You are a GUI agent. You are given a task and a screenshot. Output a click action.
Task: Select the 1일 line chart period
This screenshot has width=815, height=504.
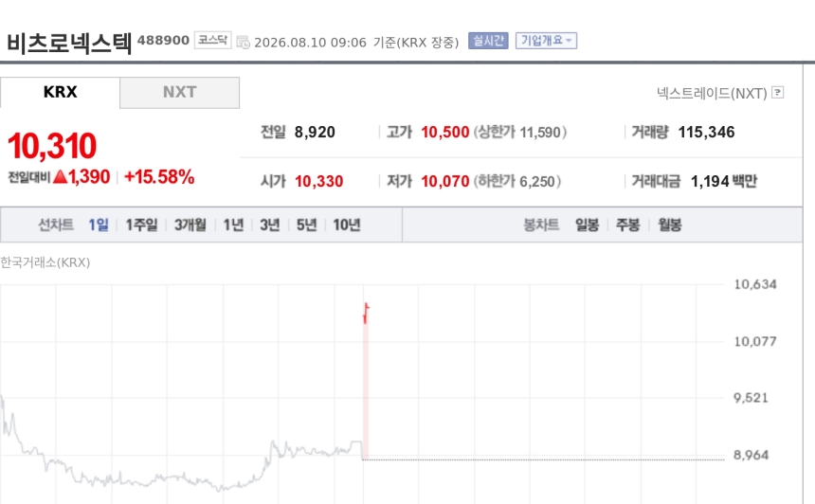[99, 225]
